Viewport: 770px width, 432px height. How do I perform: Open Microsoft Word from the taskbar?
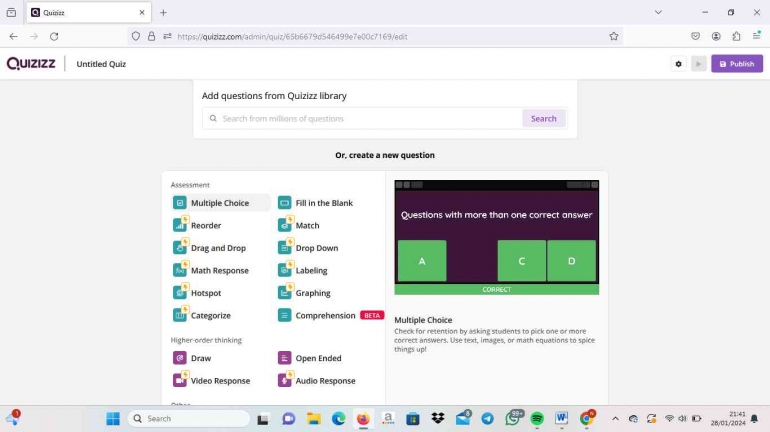[x=561, y=419]
